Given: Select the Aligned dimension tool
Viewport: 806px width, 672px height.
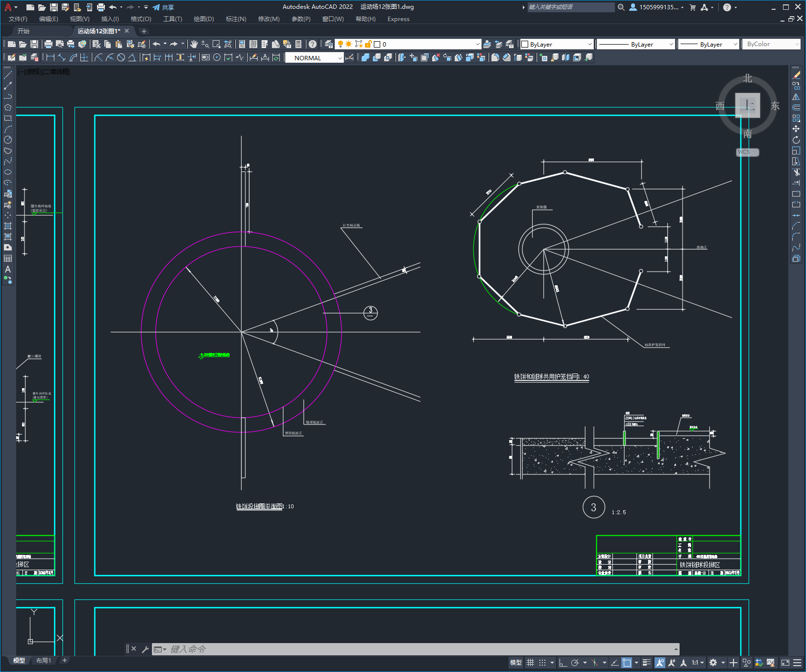Looking at the screenshot, I should pos(62,57).
